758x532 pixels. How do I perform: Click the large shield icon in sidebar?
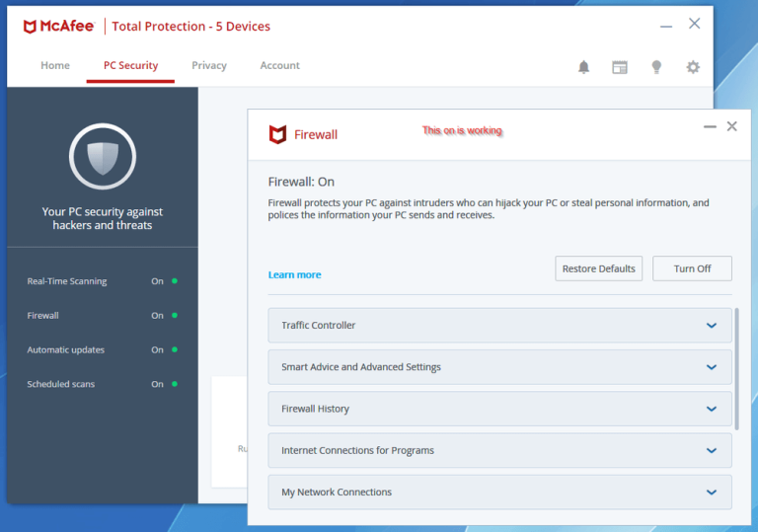[103, 157]
